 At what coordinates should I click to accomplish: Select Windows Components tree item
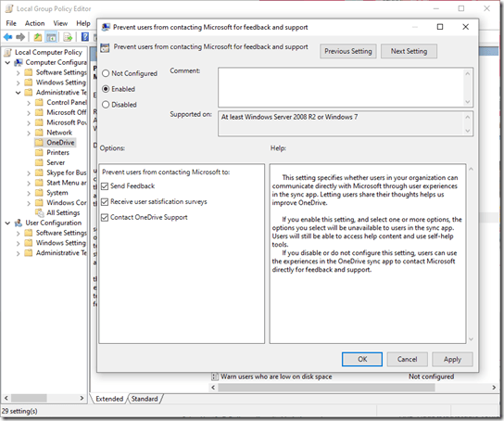point(67,203)
